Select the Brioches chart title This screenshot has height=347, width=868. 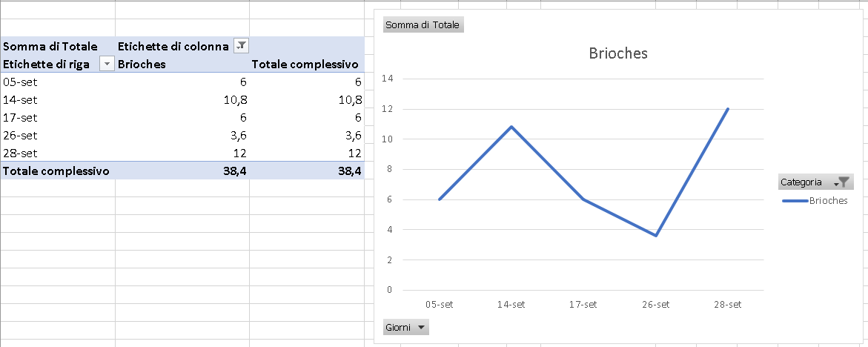[x=617, y=53]
